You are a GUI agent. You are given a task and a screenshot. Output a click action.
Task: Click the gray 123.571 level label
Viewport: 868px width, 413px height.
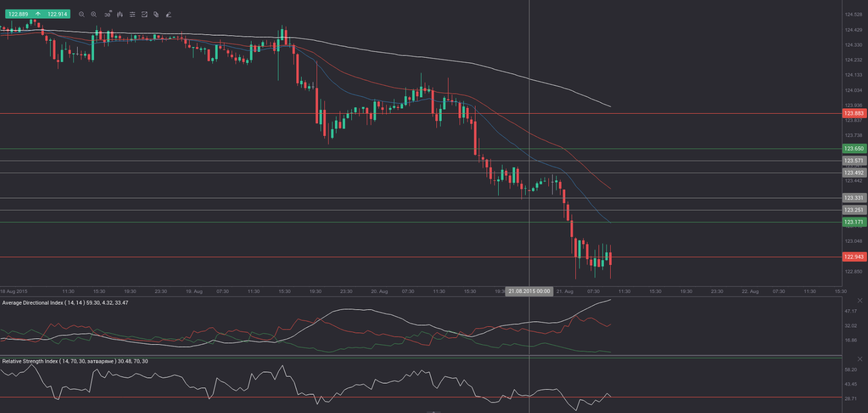854,161
